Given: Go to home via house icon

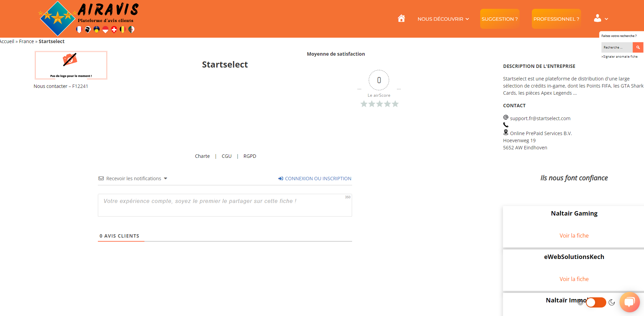Looking at the screenshot, I should [x=401, y=18].
